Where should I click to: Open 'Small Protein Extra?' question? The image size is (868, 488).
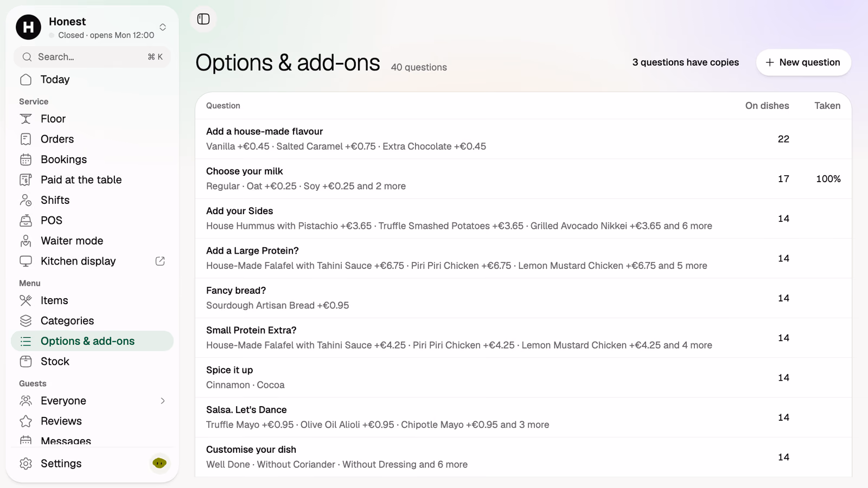click(524, 338)
